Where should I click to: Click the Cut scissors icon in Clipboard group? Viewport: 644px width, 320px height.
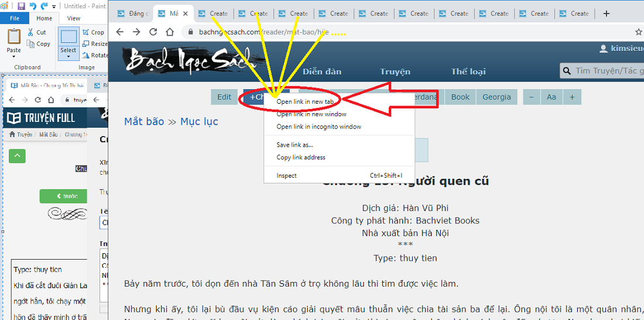click(x=31, y=33)
